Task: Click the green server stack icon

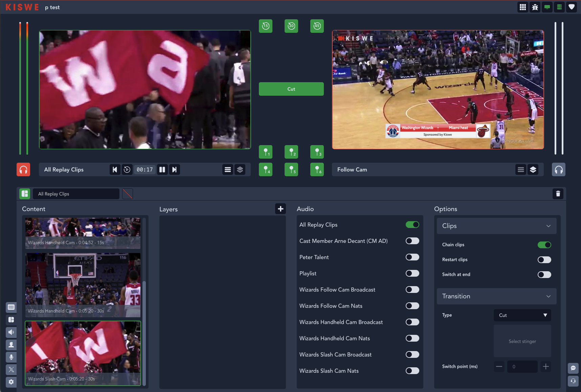Action: click(x=559, y=7)
